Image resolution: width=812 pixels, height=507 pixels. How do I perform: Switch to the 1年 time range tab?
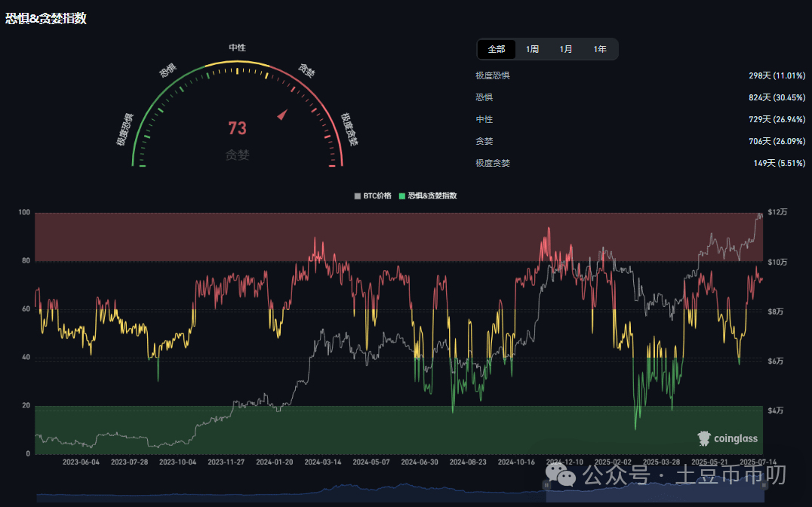pos(600,49)
